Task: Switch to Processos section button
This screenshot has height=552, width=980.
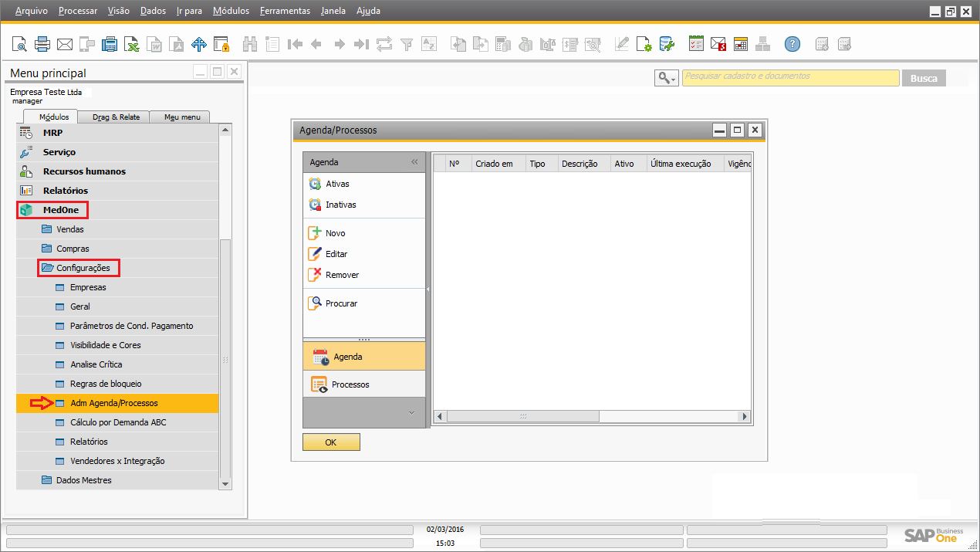Action: click(364, 384)
